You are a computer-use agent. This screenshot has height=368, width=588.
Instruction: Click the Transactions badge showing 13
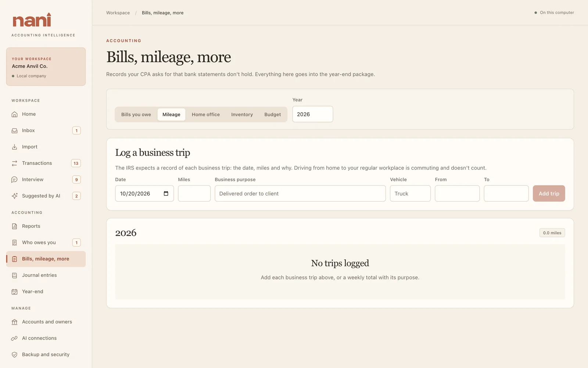[x=76, y=163]
